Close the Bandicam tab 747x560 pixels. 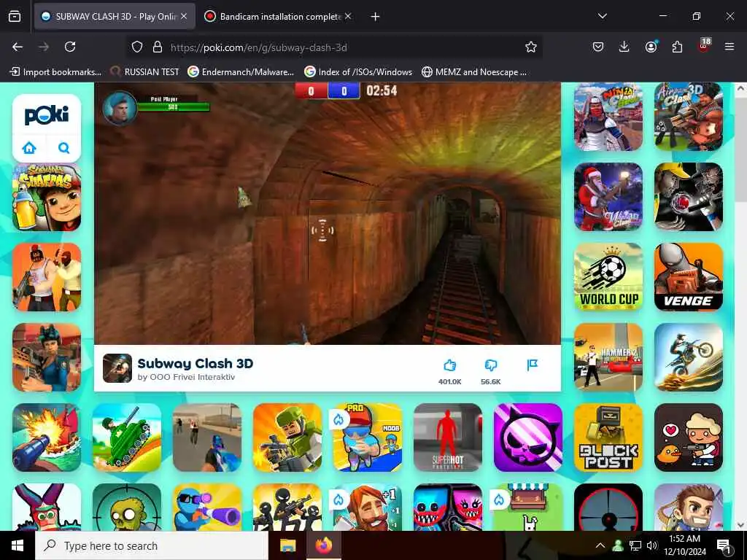(348, 16)
